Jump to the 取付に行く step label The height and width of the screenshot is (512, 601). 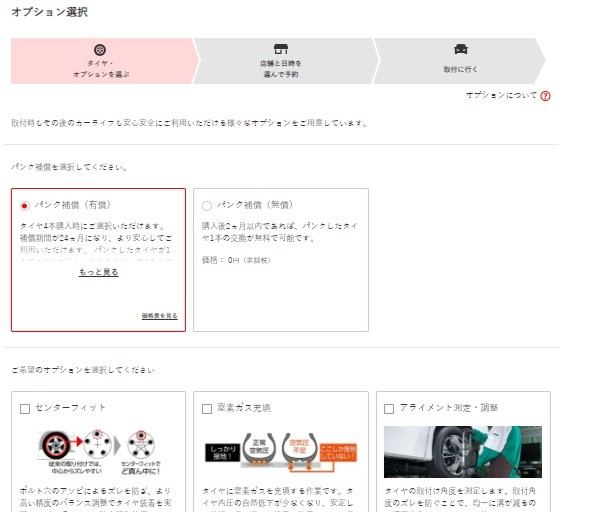[x=460, y=70]
